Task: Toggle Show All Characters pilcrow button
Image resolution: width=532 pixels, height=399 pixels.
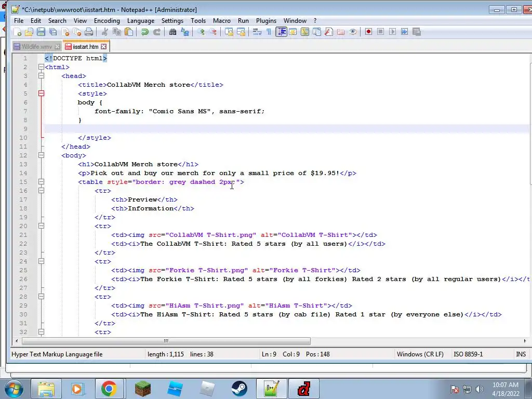Action: coord(269,32)
